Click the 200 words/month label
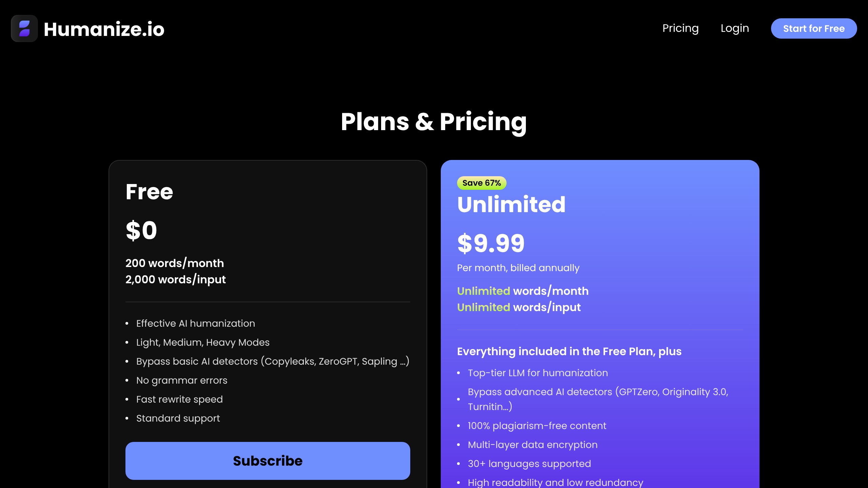The height and width of the screenshot is (488, 868). coord(174,263)
